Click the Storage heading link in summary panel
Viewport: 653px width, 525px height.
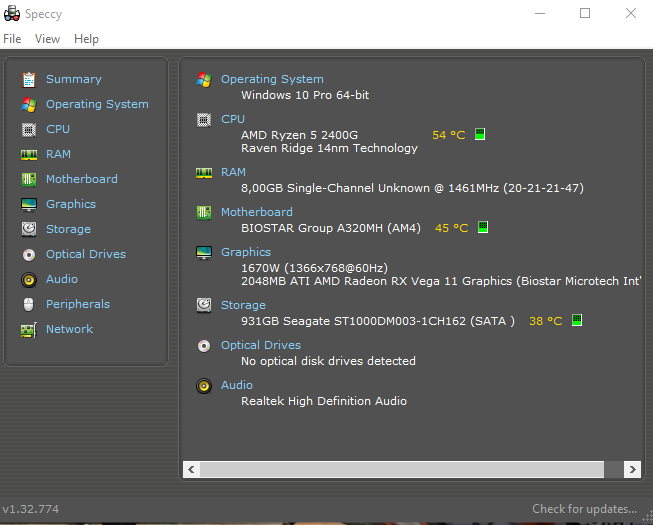pyautogui.click(x=243, y=305)
